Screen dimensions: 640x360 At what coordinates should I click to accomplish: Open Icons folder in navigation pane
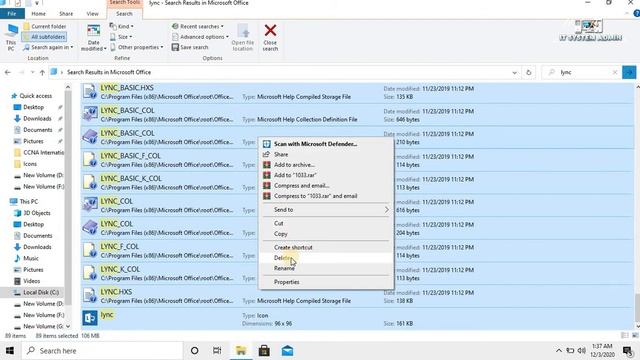point(30,164)
